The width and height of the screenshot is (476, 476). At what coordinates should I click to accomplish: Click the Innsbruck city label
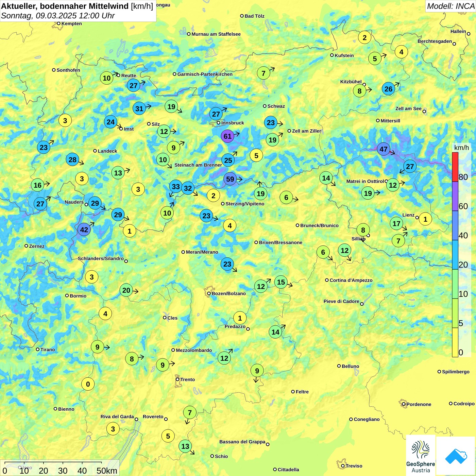coord(233,123)
